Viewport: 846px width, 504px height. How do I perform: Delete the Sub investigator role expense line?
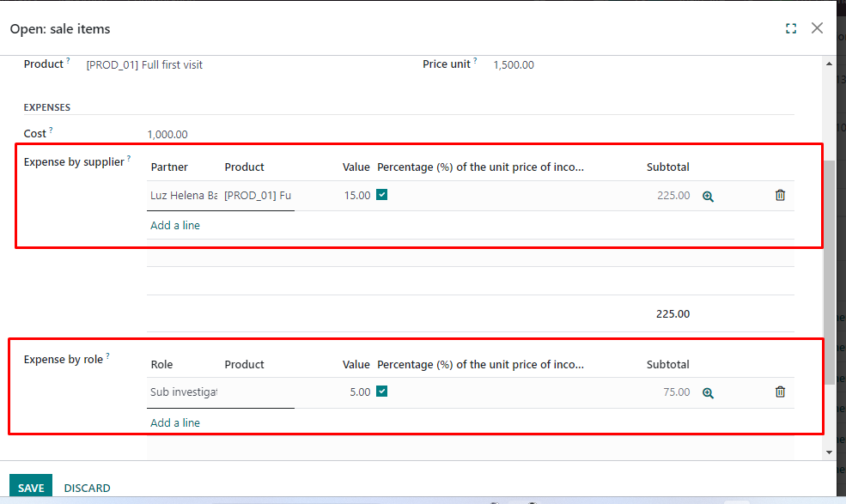[x=780, y=392]
